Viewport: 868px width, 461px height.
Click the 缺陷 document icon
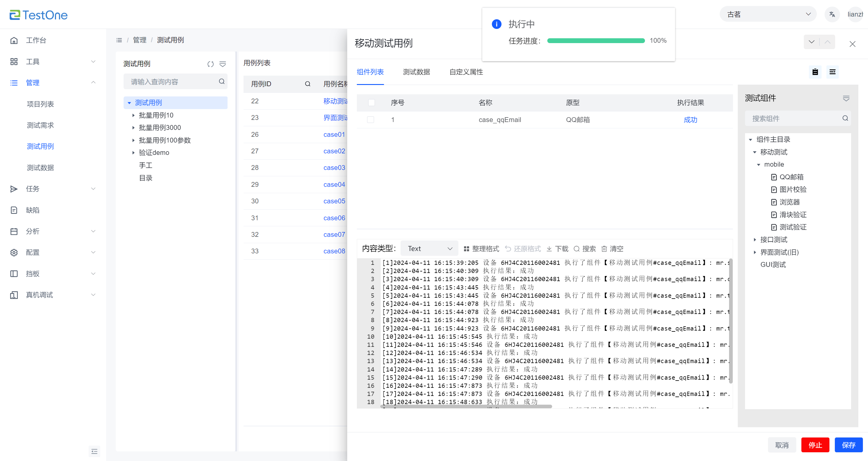[x=14, y=210]
